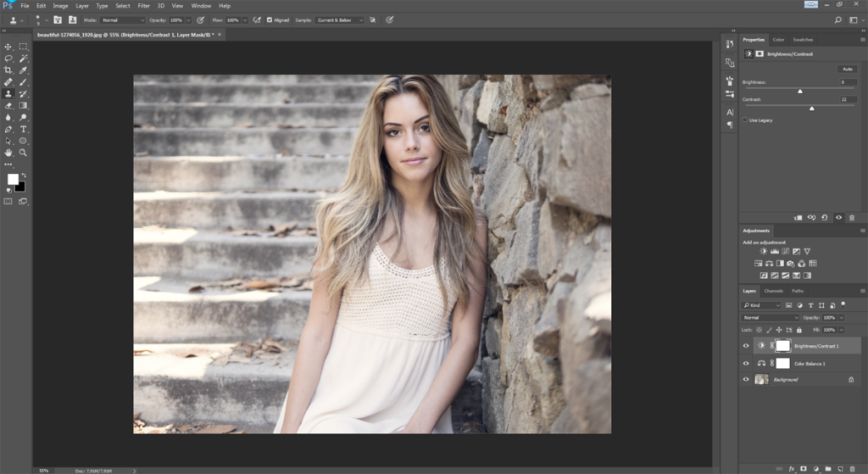Viewport: 868px width, 474px height.
Task: Activate the Zoom tool
Action: [23, 153]
